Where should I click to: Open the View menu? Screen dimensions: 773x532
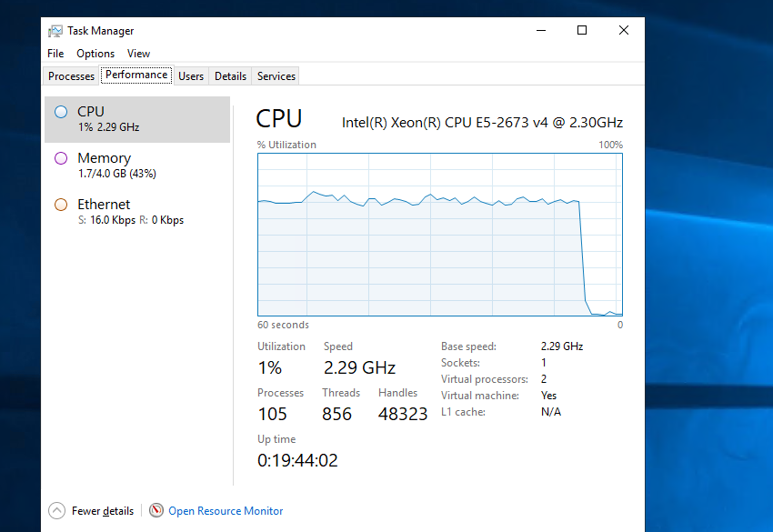pyautogui.click(x=138, y=54)
